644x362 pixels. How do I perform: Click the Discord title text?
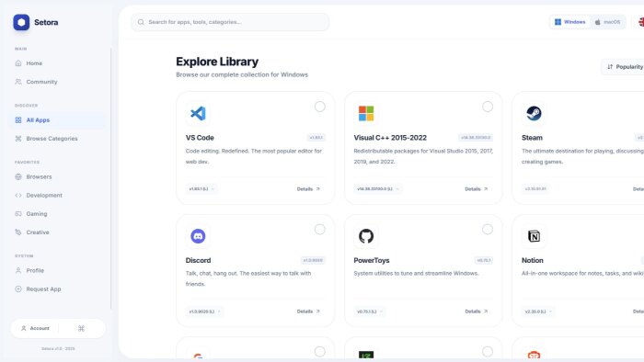(x=198, y=260)
